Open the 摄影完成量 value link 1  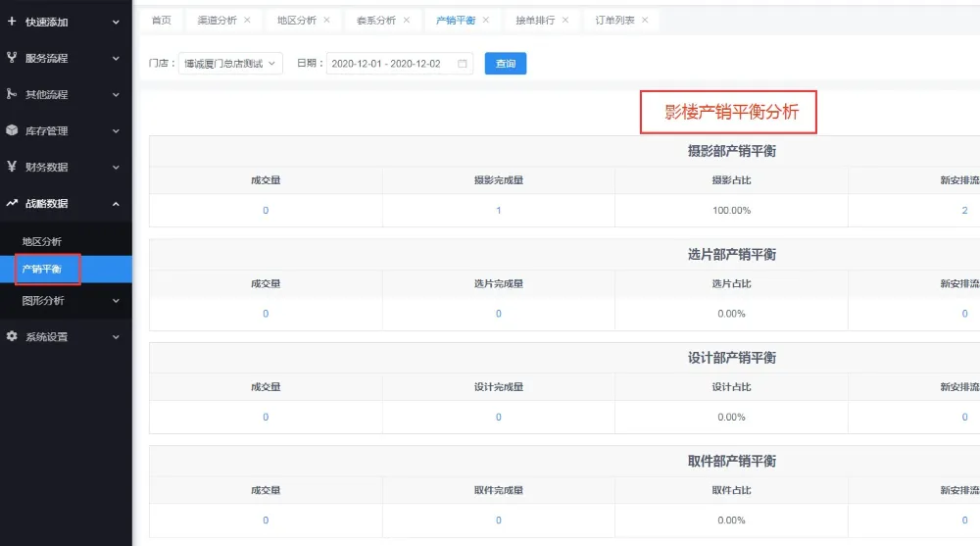click(498, 211)
